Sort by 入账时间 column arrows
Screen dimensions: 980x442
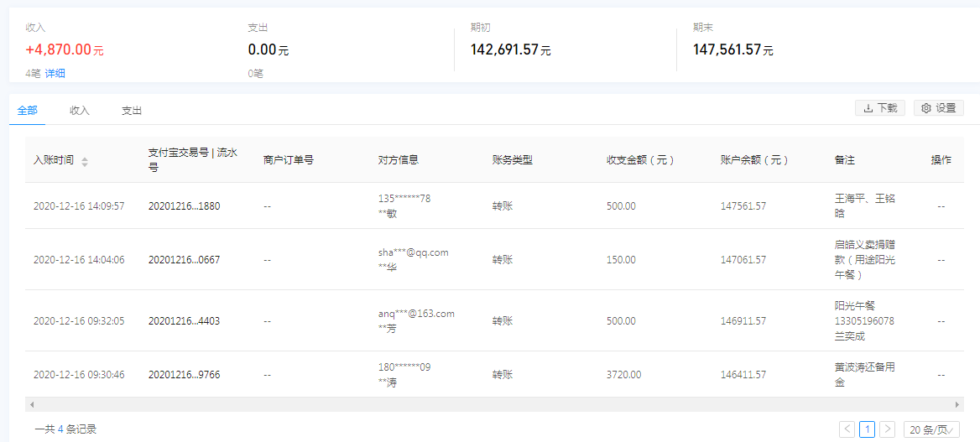click(x=85, y=161)
